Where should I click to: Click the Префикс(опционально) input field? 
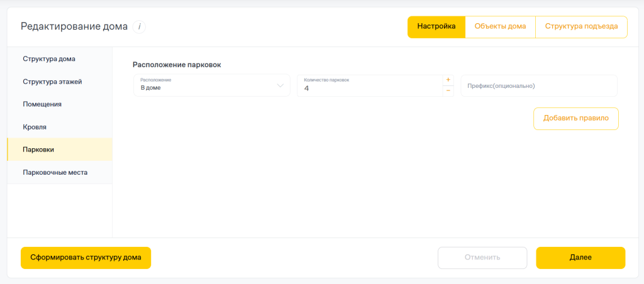539,86
